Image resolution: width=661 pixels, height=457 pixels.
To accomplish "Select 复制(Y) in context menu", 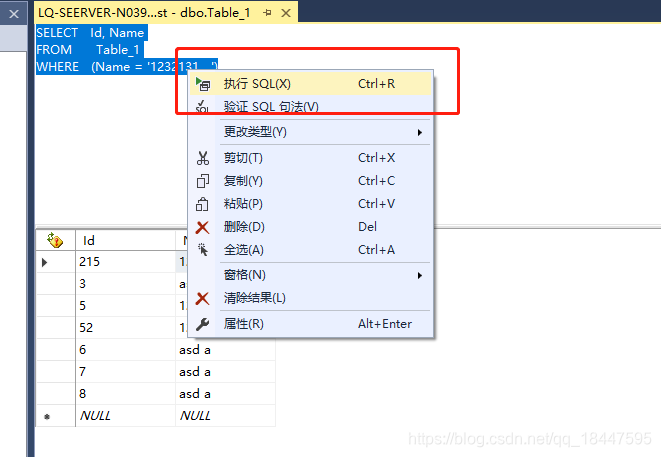I will (x=311, y=181).
